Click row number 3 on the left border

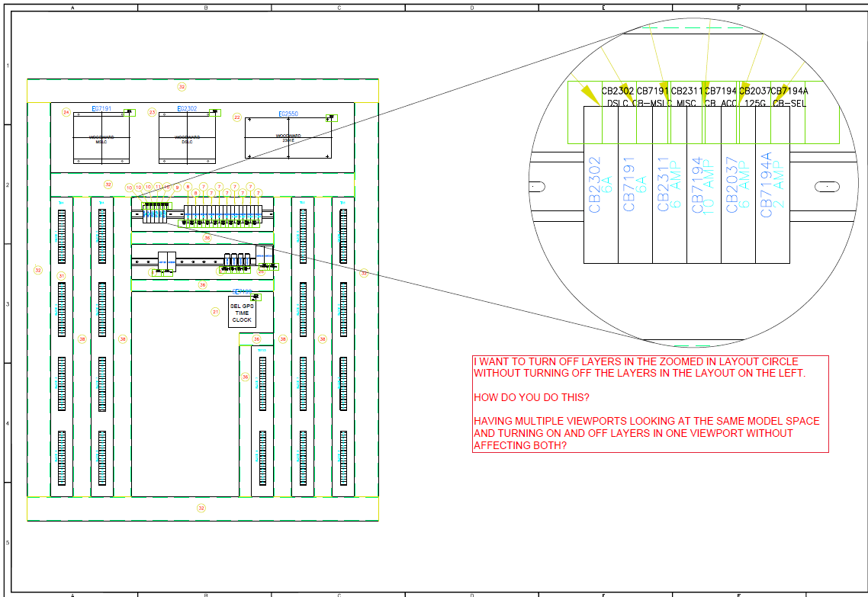[6, 303]
